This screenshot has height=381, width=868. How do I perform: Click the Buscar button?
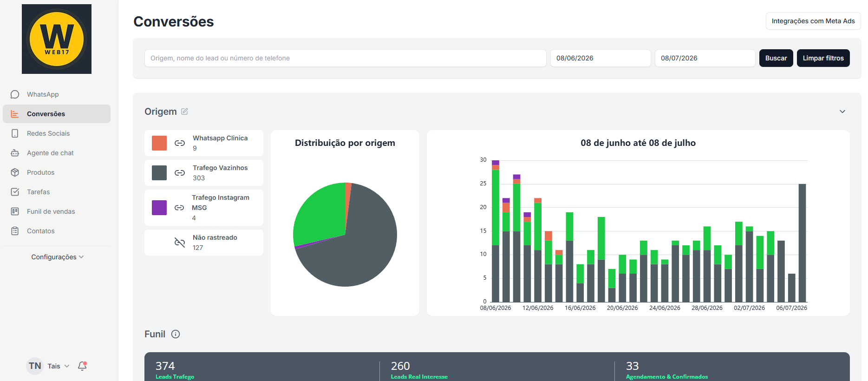pos(776,58)
